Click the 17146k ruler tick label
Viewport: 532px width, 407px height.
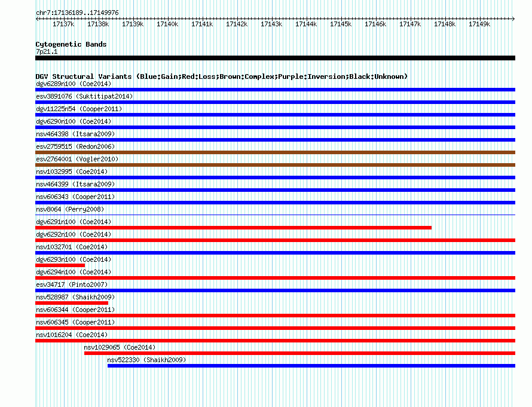[x=375, y=24]
